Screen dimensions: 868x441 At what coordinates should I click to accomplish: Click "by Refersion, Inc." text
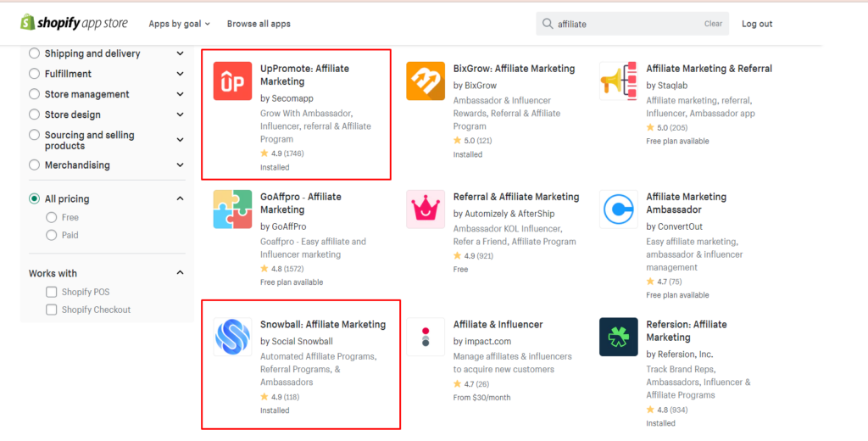pos(680,354)
